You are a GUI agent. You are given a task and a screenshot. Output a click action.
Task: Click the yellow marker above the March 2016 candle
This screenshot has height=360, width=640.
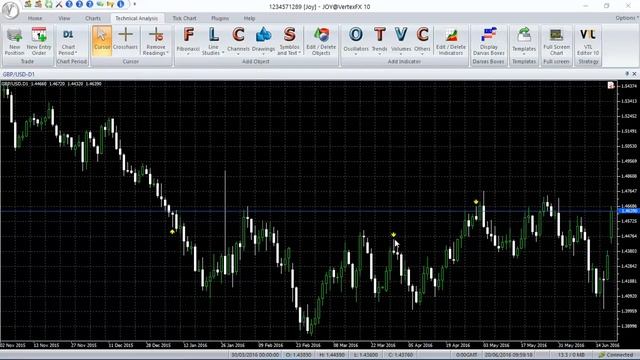pyautogui.click(x=393, y=235)
